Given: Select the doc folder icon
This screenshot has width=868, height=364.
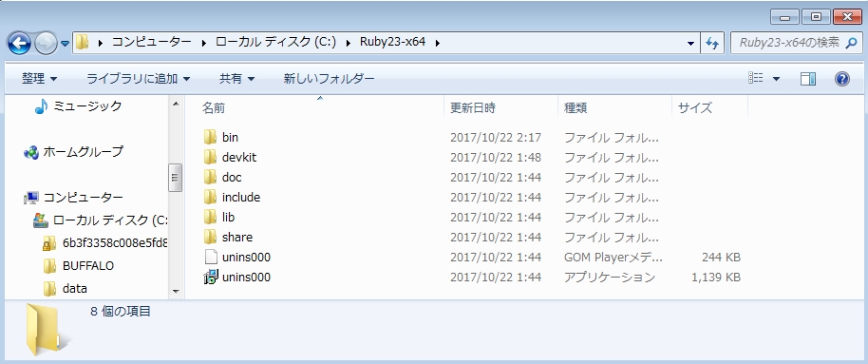Looking at the screenshot, I should (x=210, y=177).
